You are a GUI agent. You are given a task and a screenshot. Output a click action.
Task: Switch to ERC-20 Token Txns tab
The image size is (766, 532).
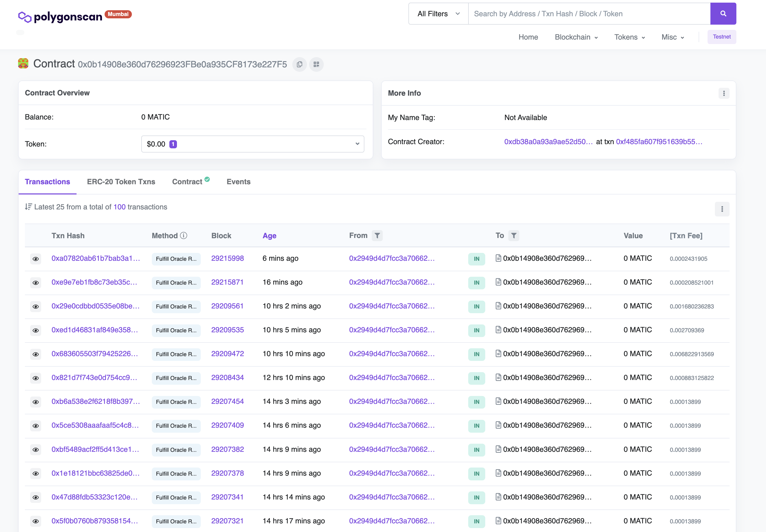pos(121,182)
